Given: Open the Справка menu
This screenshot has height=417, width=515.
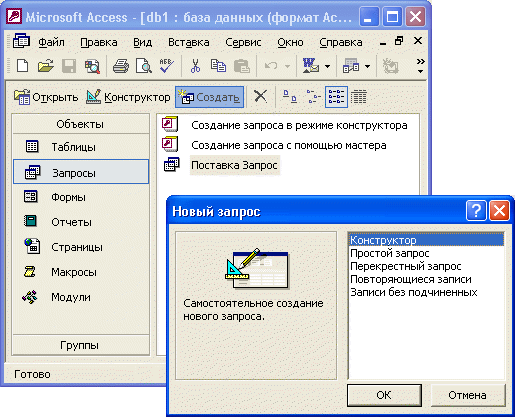Looking at the screenshot, I should [x=341, y=42].
